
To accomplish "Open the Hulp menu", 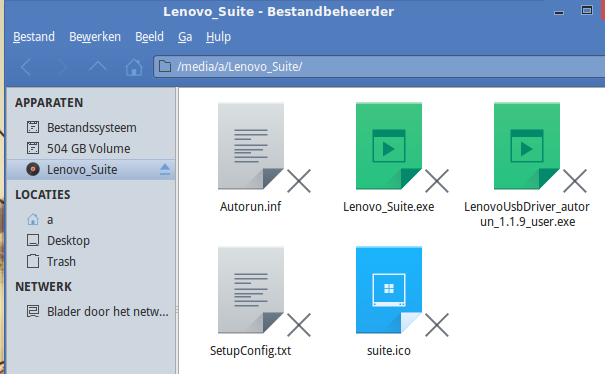I will (218, 37).
